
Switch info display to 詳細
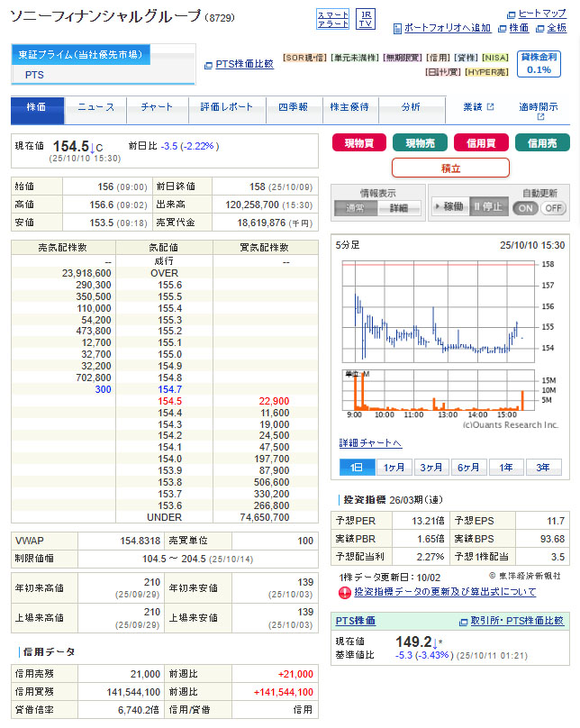pos(393,208)
